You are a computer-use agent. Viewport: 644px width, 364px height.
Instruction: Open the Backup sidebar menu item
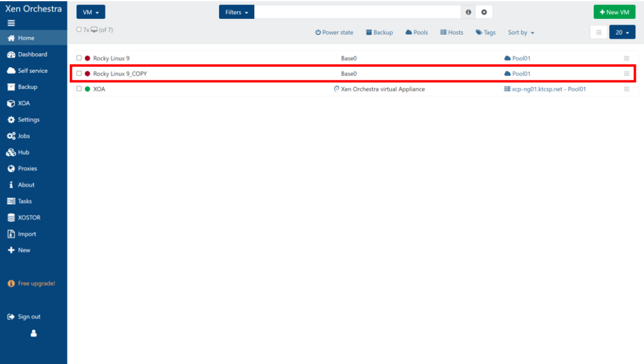point(27,87)
